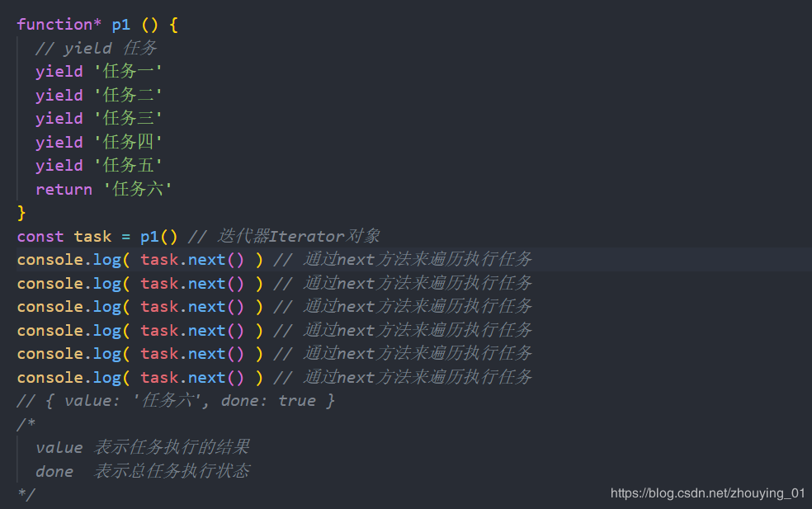Select the '任务二' string literal
Screen dimensions: 812x509
click(x=128, y=95)
